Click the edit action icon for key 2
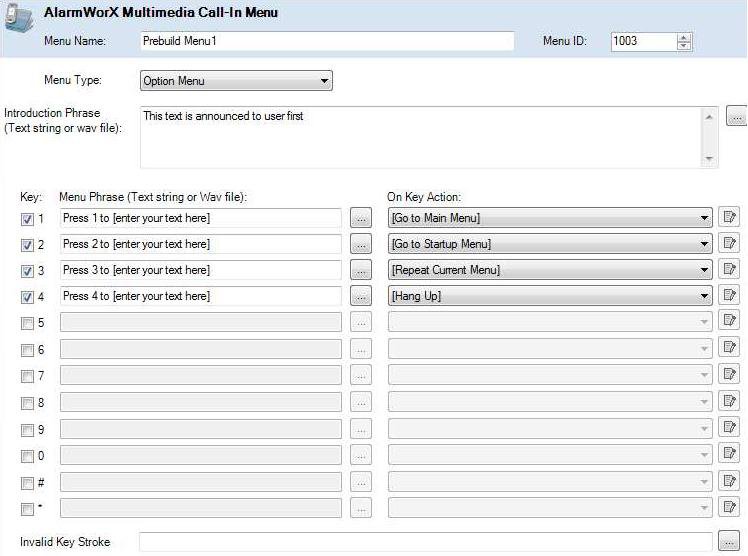Image resolution: width=748 pixels, height=556 pixels. click(729, 243)
